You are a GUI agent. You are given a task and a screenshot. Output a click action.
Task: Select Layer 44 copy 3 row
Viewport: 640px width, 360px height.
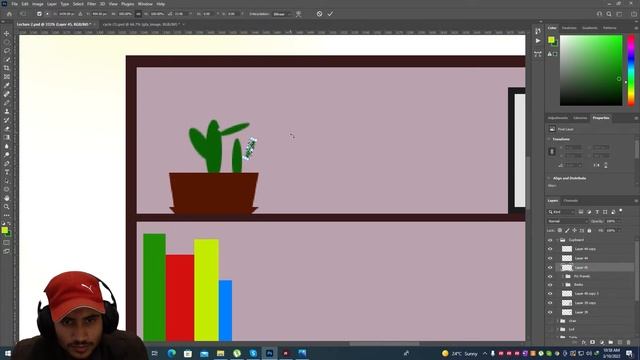(x=591, y=293)
